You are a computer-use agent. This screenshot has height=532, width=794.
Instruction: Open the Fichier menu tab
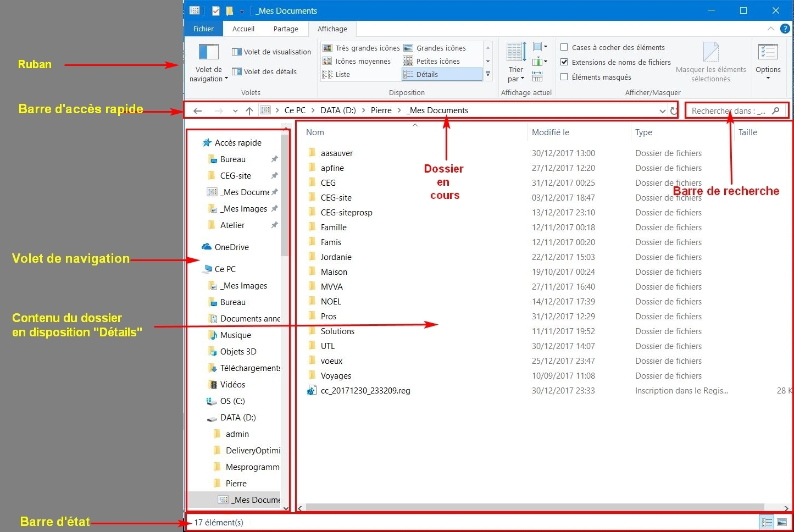203,29
